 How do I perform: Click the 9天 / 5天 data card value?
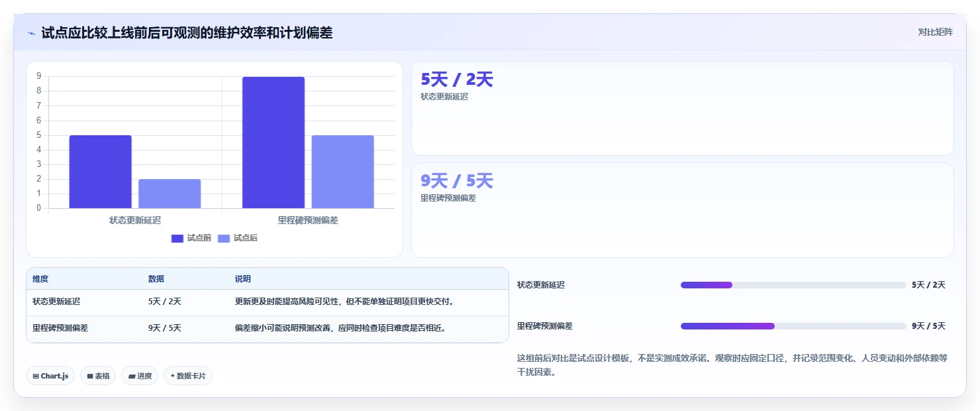[457, 181]
